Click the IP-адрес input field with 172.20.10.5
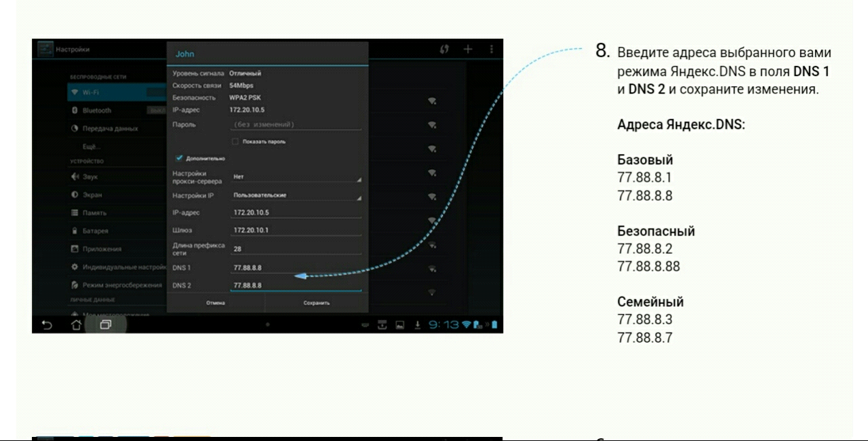The height and width of the screenshot is (441, 868). [x=296, y=212]
